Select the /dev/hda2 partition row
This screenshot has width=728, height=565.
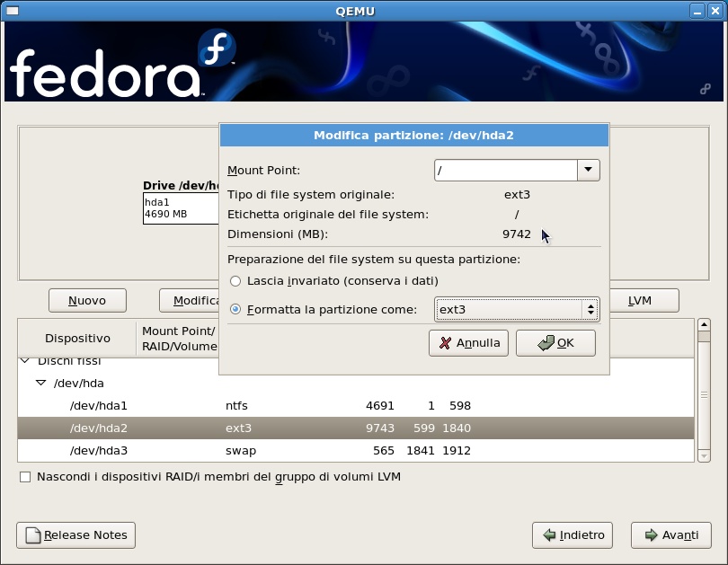pyautogui.click(x=356, y=428)
